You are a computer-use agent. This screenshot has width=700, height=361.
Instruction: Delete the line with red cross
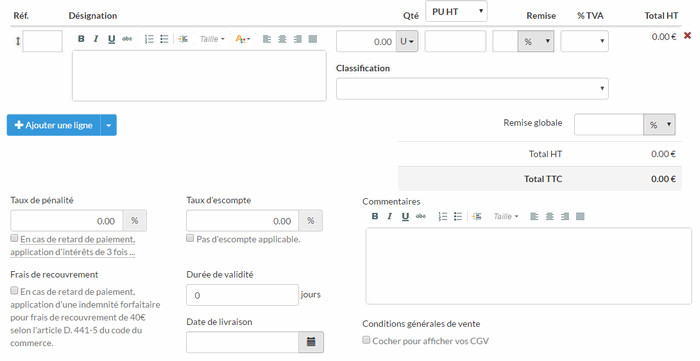tap(688, 35)
